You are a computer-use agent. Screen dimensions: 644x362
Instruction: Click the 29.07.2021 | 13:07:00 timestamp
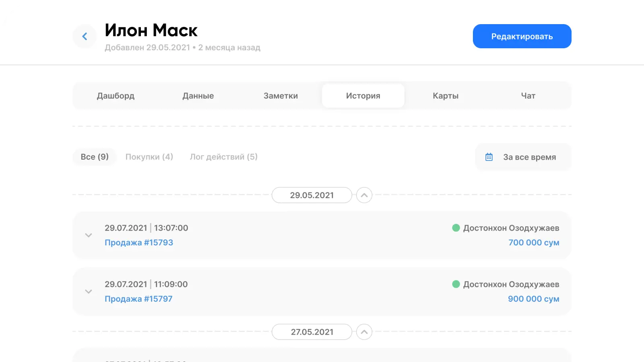tap(147, 228)
